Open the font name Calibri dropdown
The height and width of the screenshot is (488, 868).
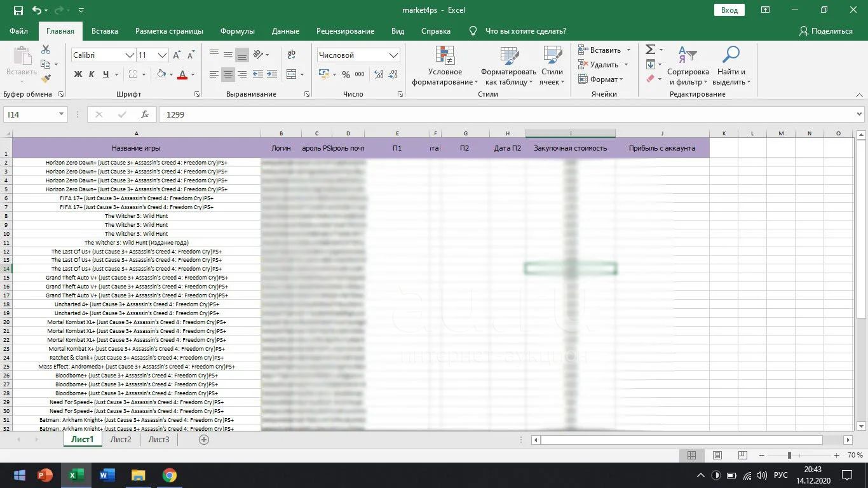[130, 55]
